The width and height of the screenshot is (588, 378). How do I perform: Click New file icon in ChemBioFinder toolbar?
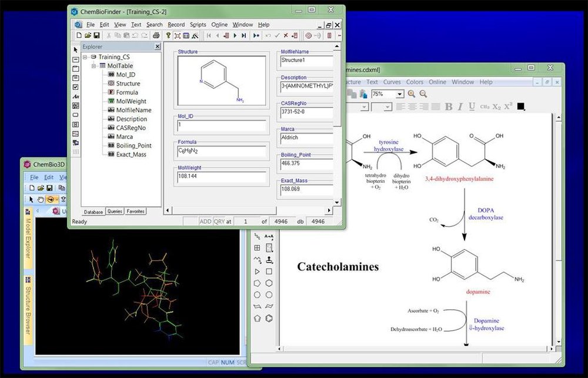(x=79, y=36)
